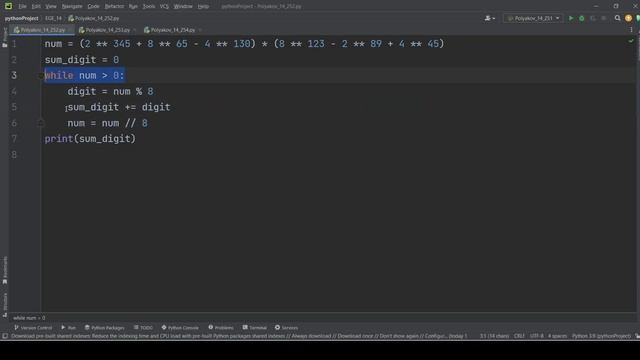Open Terminal tool window
This screenshot has width=640, height=360.
pos(254,328)
